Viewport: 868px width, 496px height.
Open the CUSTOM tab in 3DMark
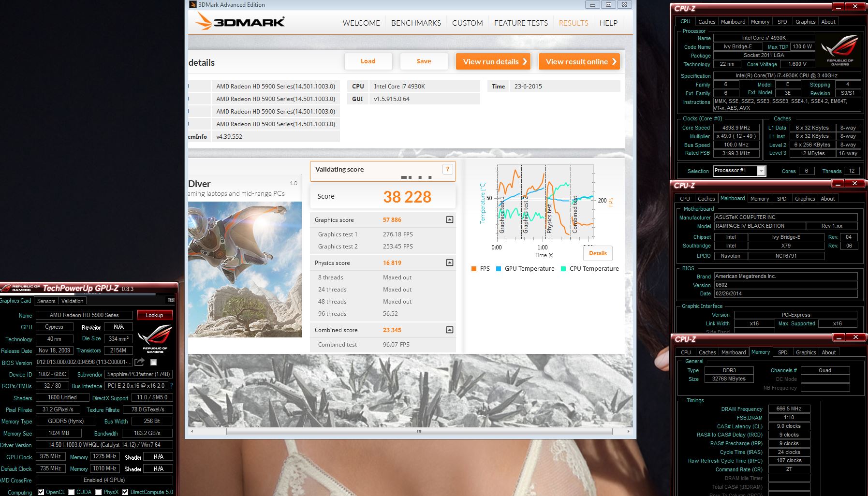click(467, 23)
